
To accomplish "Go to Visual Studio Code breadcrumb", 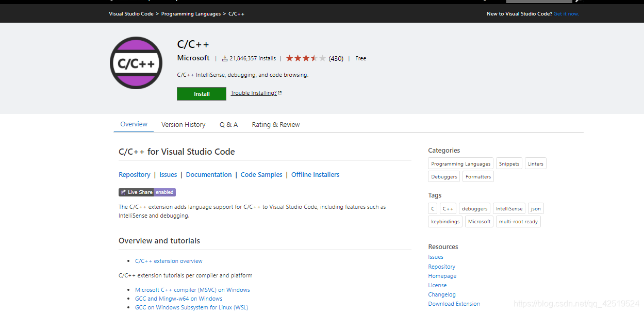I will [x=131, y=14].
